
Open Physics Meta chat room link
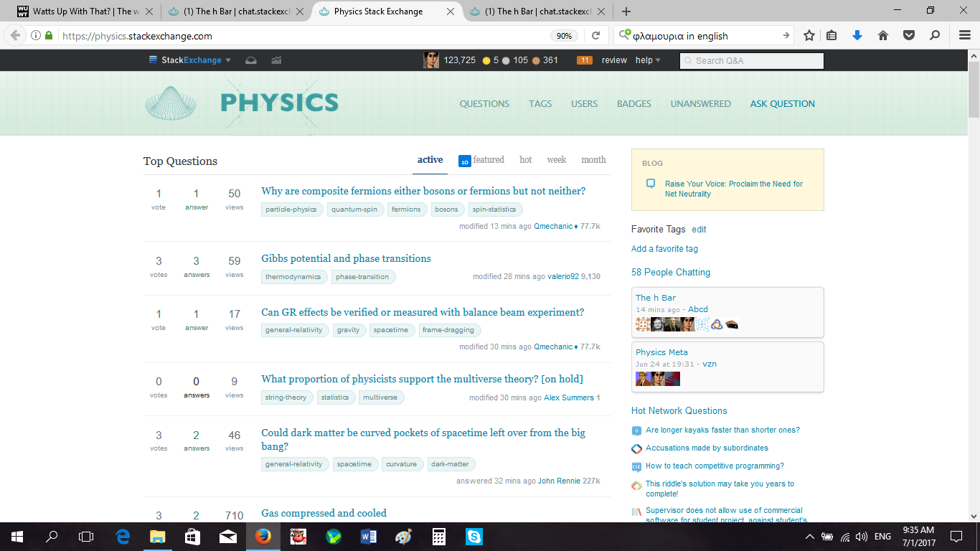click(661, 352)
